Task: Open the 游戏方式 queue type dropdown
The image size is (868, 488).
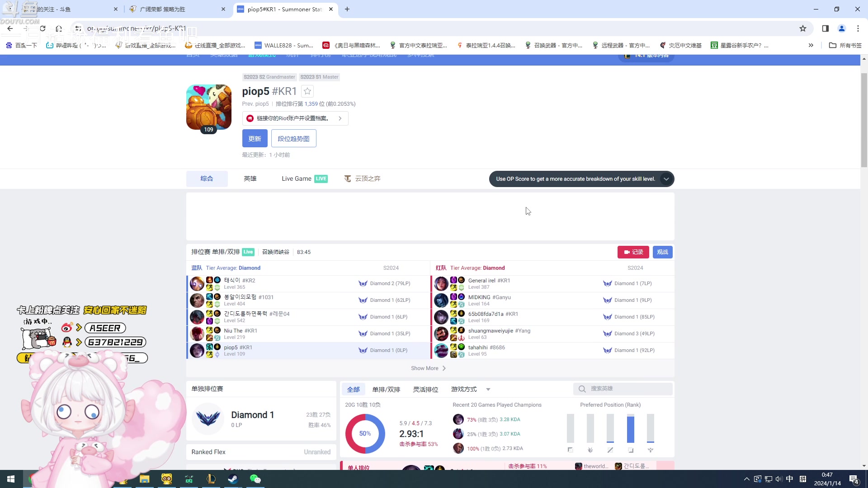Action: (471, 389)
